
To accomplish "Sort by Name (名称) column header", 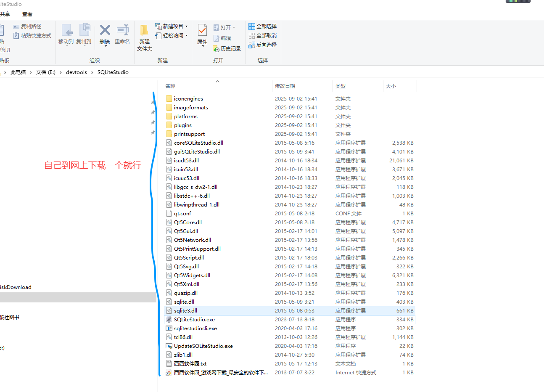I will point(170,86).
